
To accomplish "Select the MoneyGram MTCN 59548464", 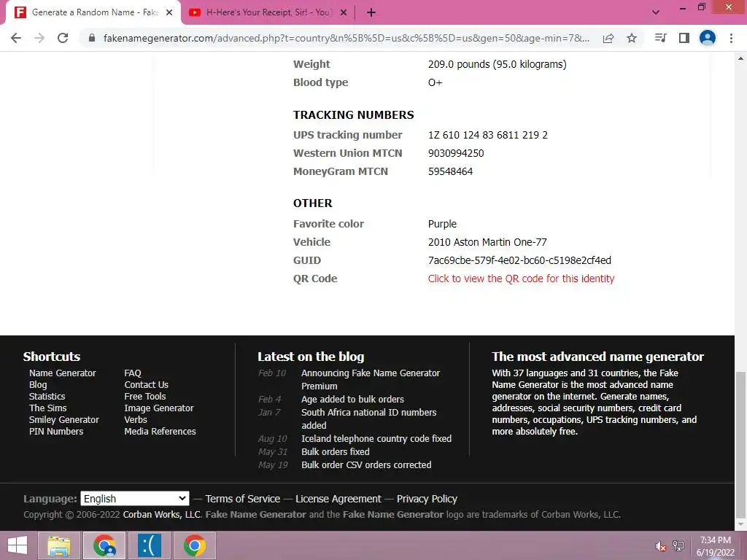I will pyautogui.click(x=450, y=171).
